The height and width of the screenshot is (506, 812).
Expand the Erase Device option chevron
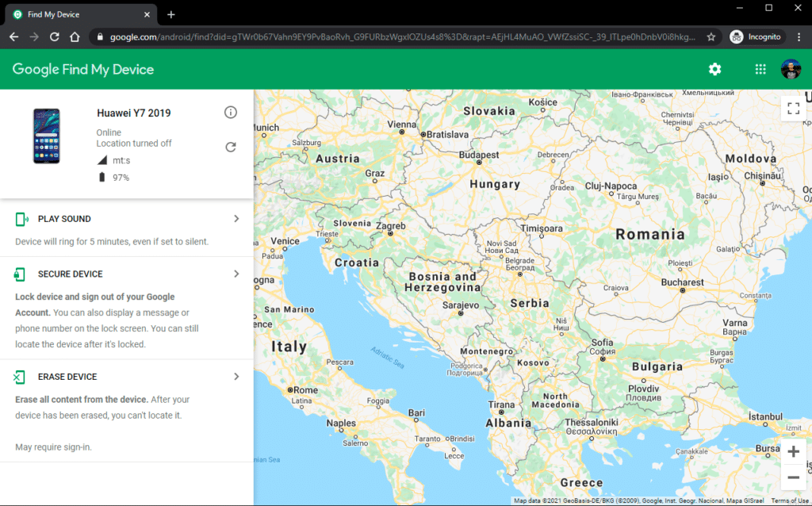(x=236, y=377)
